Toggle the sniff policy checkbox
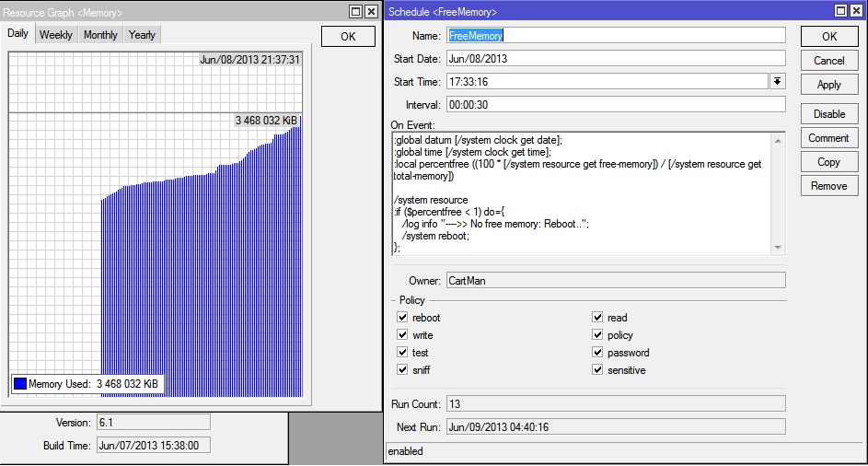This screenshot has width=868, height=466. coord(402,369)
